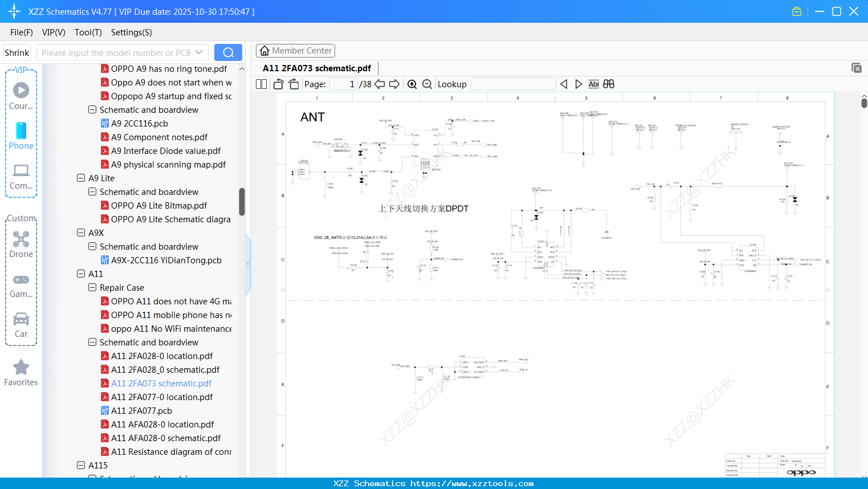
Task: Click the search magnifier button
Action: pos(228,52)
